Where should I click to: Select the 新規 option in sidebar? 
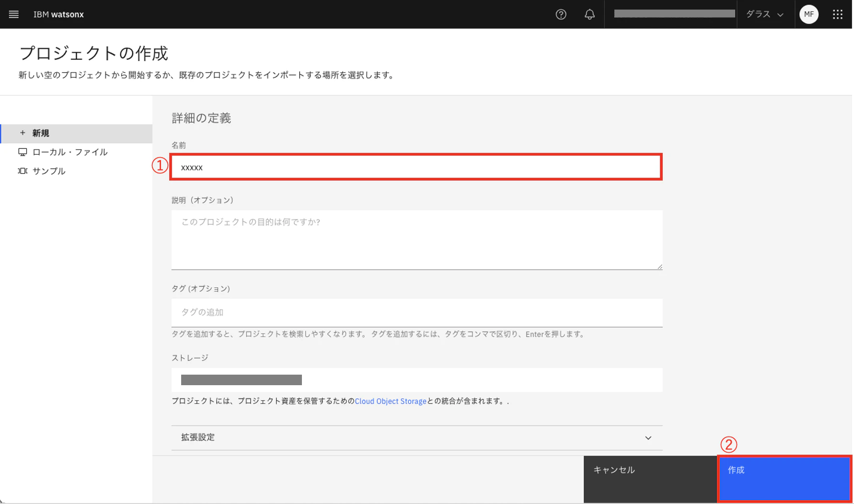(77, 133)
